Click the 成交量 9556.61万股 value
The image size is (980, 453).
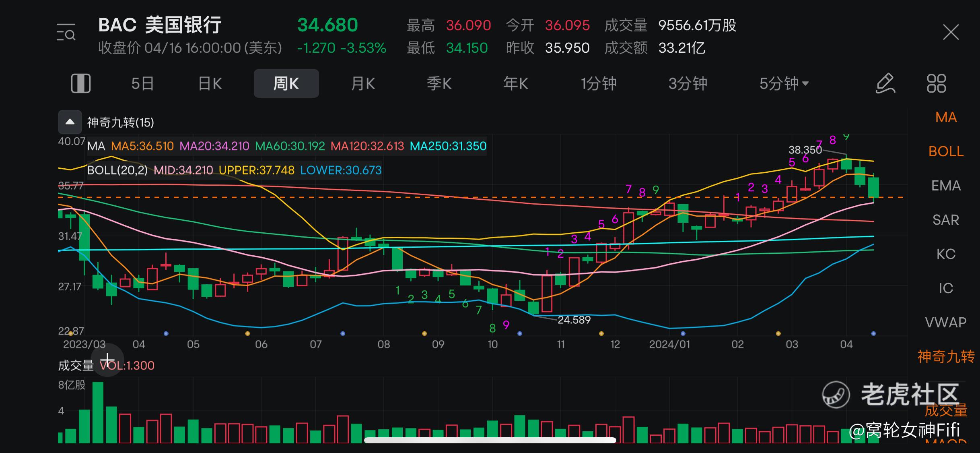(x=697, y=25)
